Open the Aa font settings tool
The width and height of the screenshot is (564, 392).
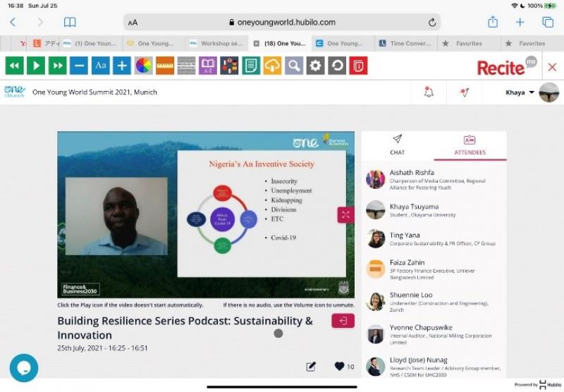pos(101,66)
